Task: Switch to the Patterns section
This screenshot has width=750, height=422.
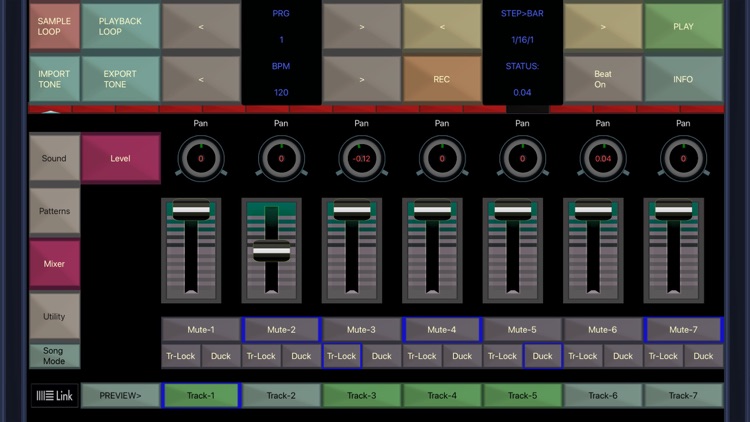Action: [x=55, y=211]
